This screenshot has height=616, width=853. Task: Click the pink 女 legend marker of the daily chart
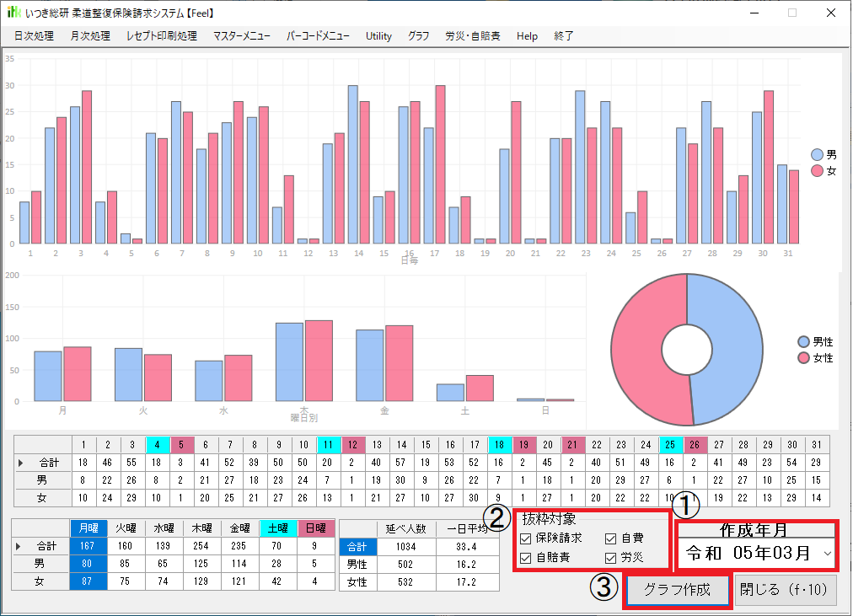coord(817,171)
